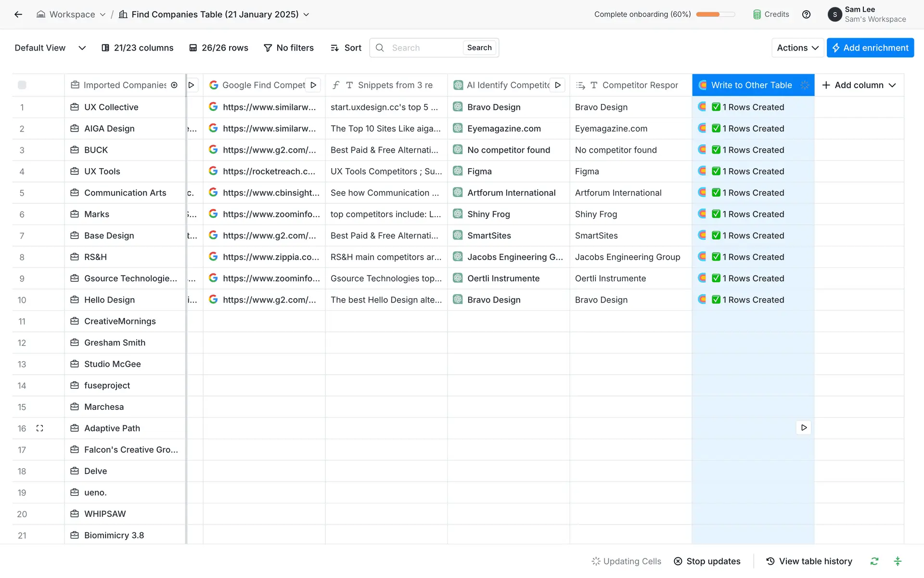Click play button in row 16 Write to Other Table

[x=803, y=428]
